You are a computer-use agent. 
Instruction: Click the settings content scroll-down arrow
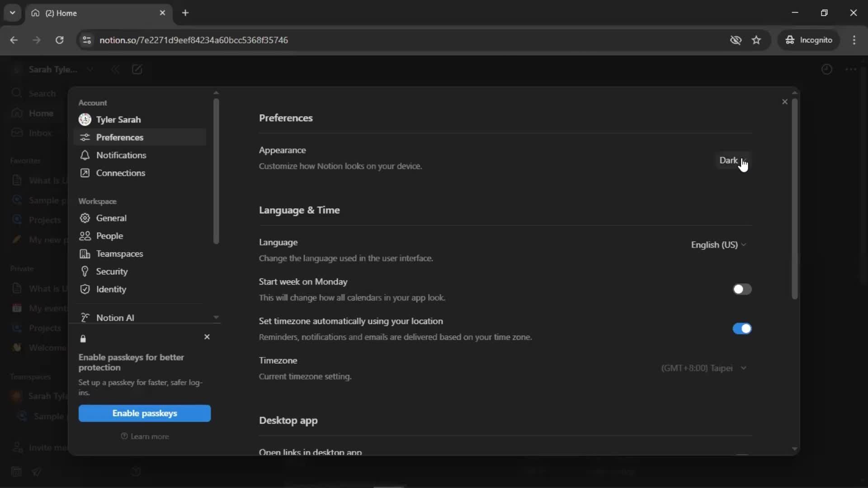pyautogui.click(x=794, y=449)
